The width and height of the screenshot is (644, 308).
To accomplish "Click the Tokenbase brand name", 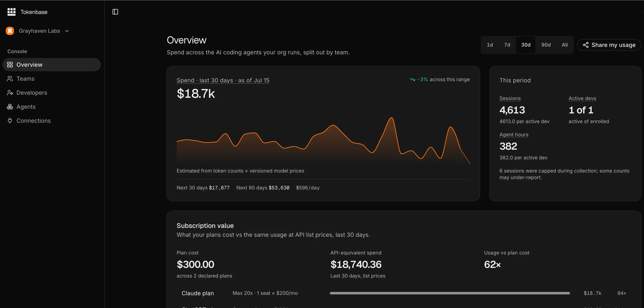I will point(34,12).
